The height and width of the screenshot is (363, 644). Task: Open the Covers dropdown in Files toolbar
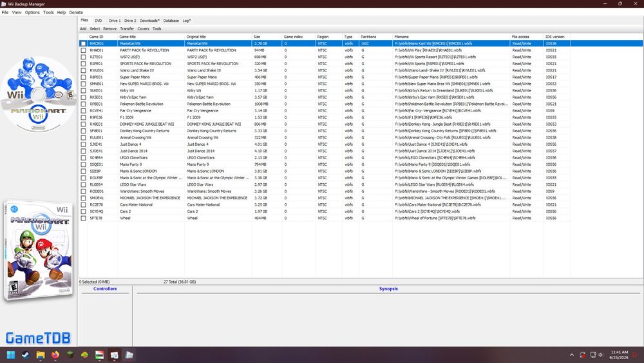[x=144, y=29]
